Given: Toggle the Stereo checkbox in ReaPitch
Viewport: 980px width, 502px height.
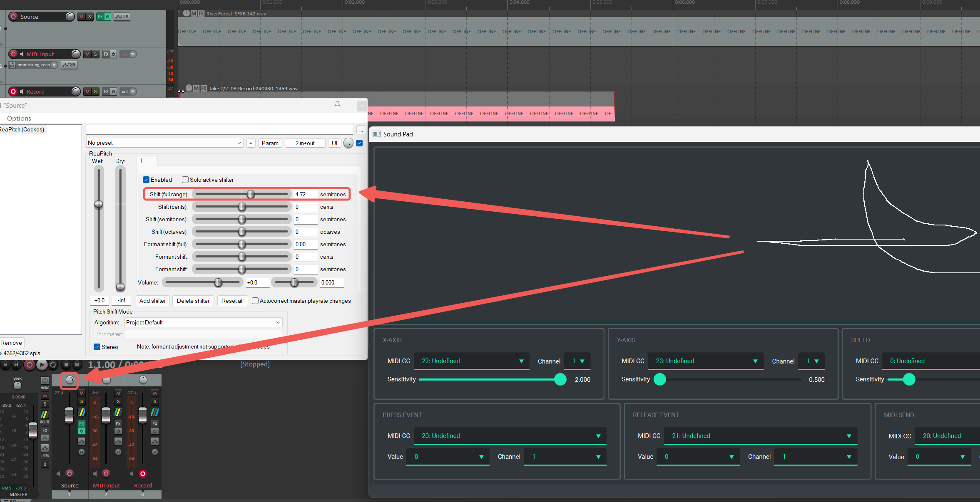Looking at the screenshot, I should (97, 347).
